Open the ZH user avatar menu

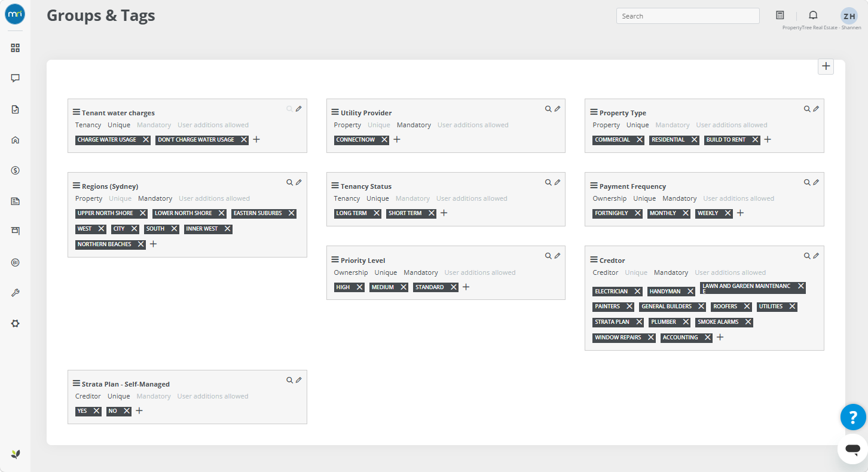pyautogui.click(x=849, y=16)
